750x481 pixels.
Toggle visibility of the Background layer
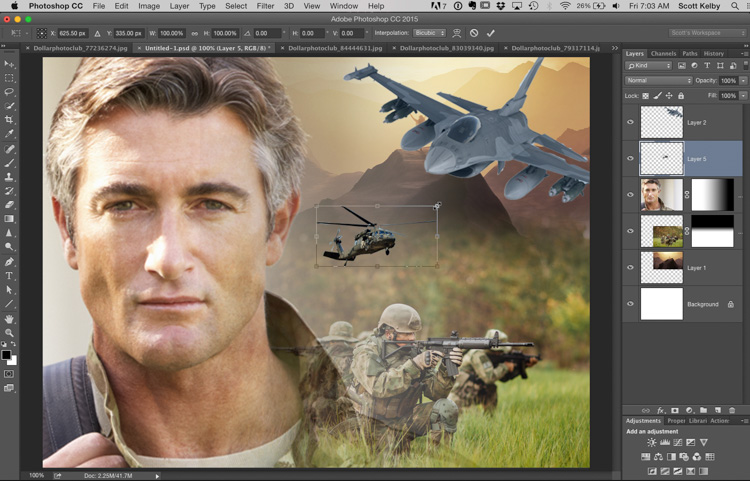[630, 304]
